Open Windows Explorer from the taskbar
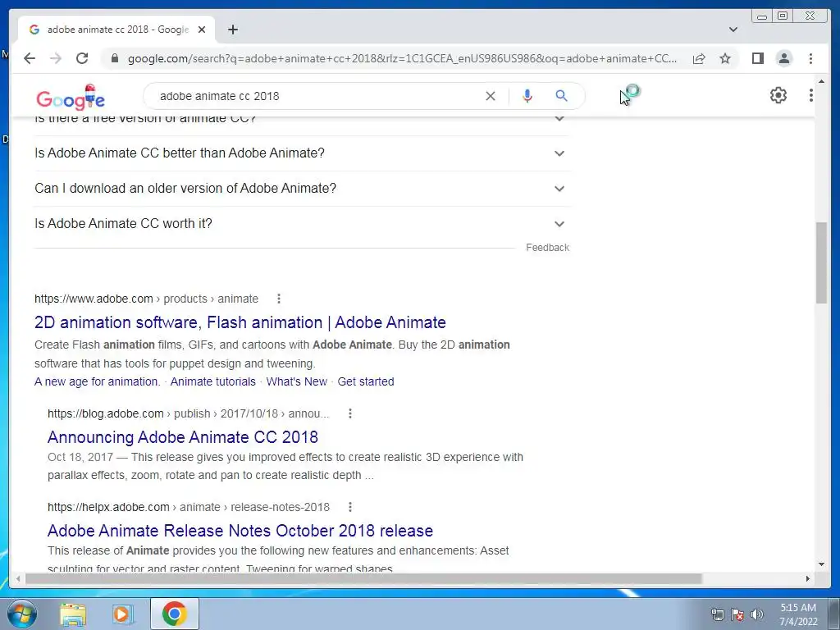The width and height of the screenshot is (840, 630). [73, 614]
